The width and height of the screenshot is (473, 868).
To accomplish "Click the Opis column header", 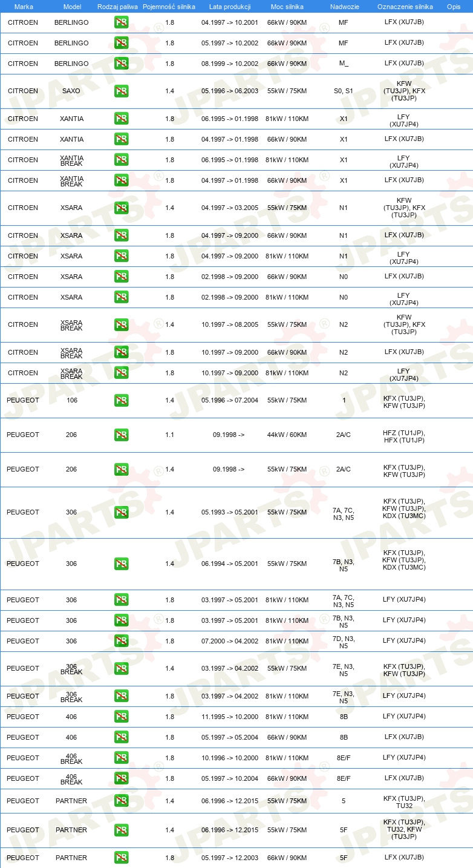I will pos(454,7).
